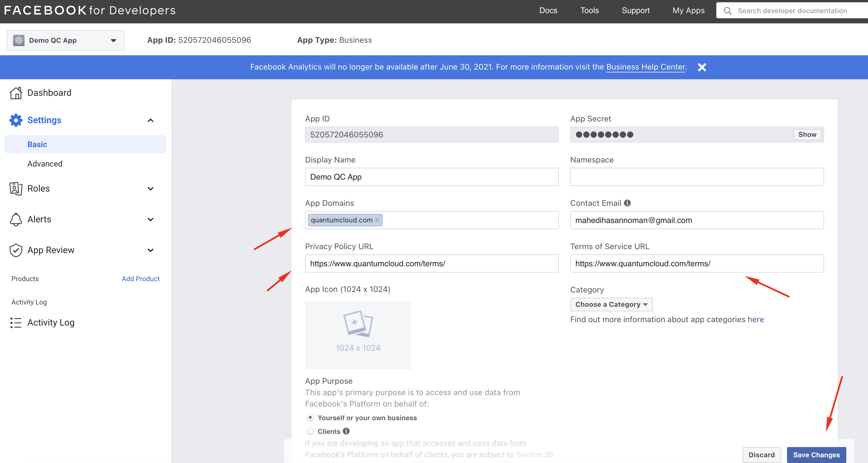Click the Contact Email info icon
Image resolution: width=868 pixels, height=463 pixels.
tap(627, 203)
